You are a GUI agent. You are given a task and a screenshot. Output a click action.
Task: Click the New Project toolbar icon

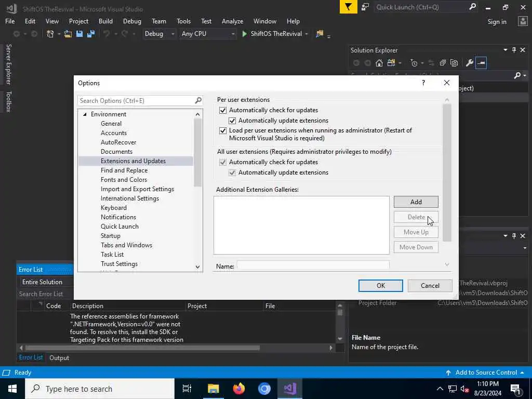pyautogui.click(x=50, y=34)
